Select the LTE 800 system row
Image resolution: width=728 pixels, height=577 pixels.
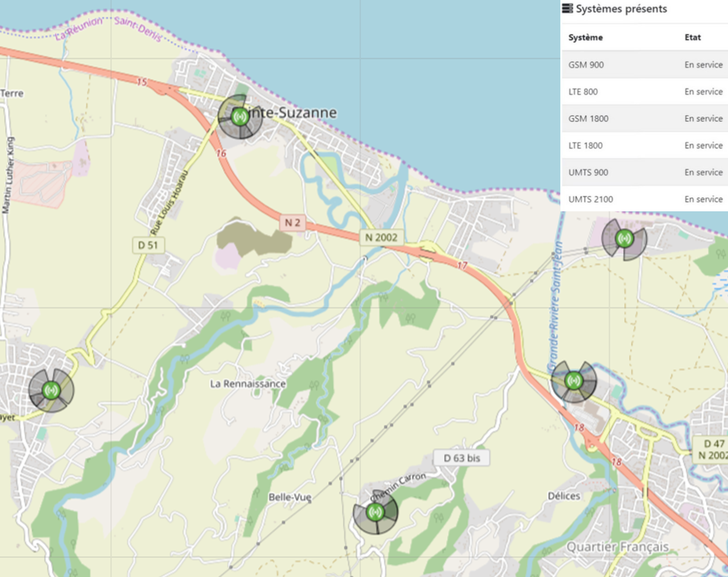pos(644,92)
